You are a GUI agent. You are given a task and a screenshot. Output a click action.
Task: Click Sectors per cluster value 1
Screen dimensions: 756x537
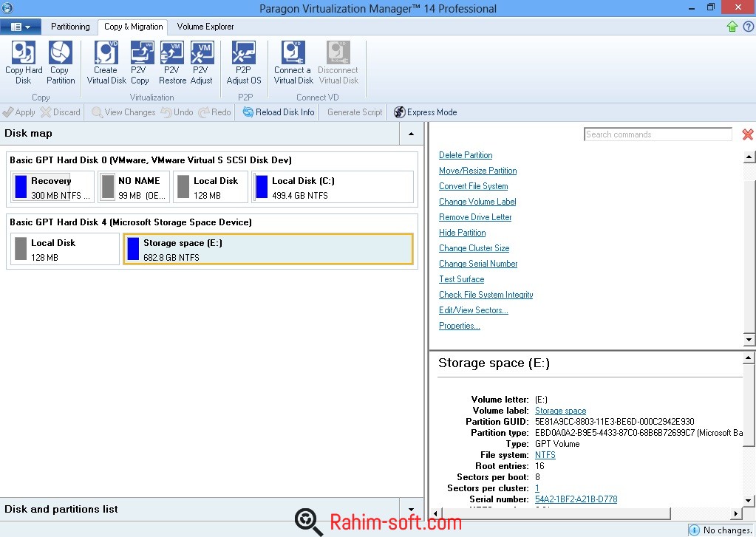[x=537, y=488]
